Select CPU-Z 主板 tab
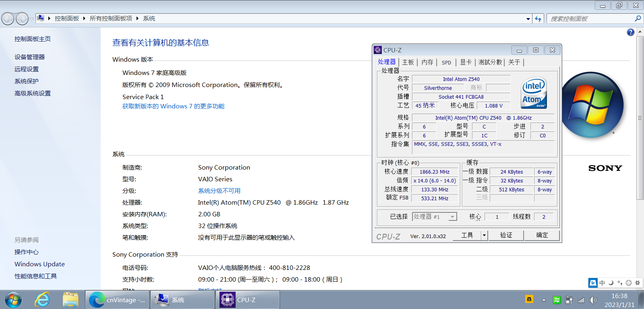 [x=408, y=62]
